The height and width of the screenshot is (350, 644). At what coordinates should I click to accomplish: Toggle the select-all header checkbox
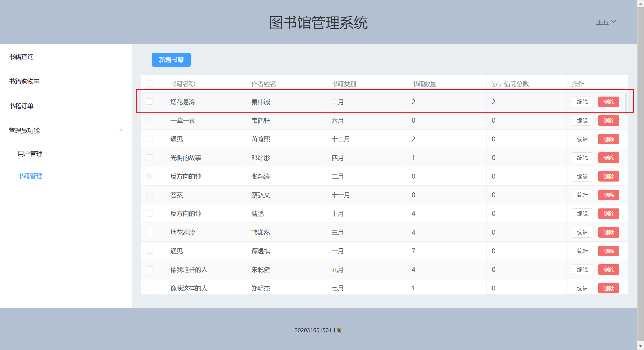point(149,83)
